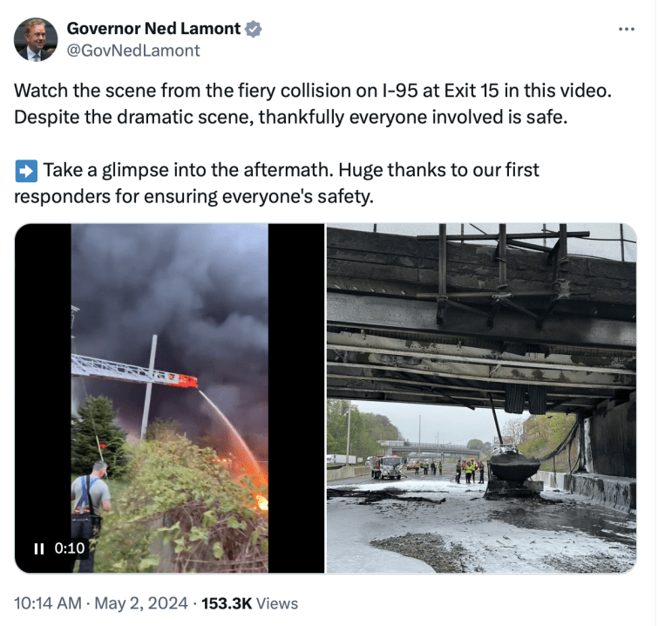672x626 pixels.
Task: Click Governor Ned Lamont's profile picture
Action: 36,39
